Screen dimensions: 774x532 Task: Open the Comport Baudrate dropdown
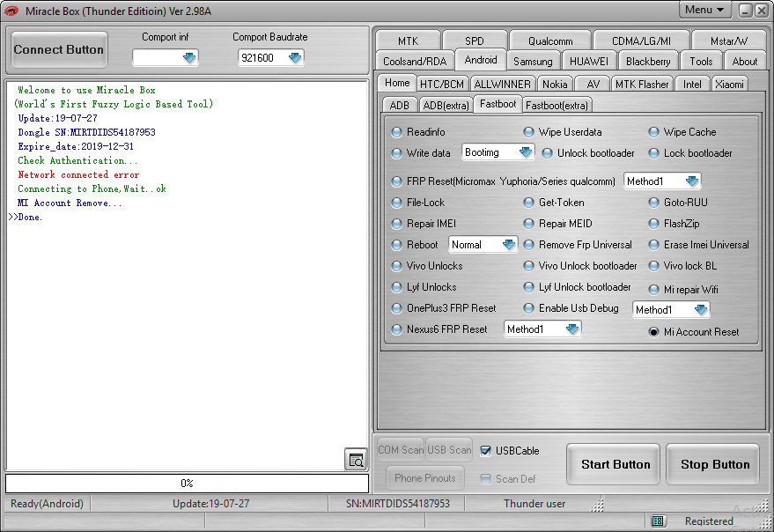(295, 58)
